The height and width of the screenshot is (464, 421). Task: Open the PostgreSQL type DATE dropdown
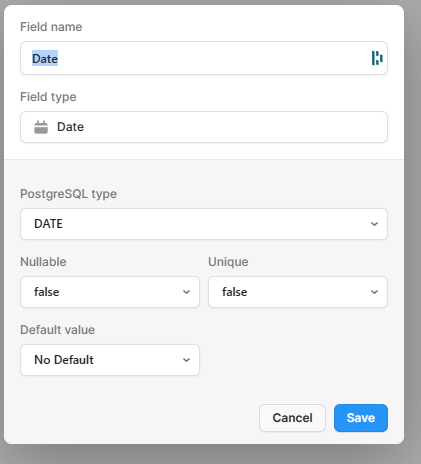click(x=204, y=224)
